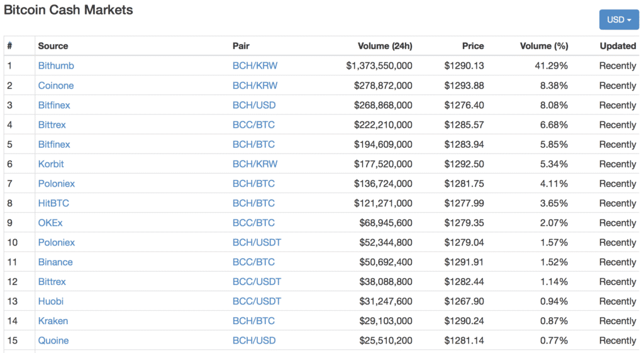Open the HitBTC exchange link

pos(53,203)
